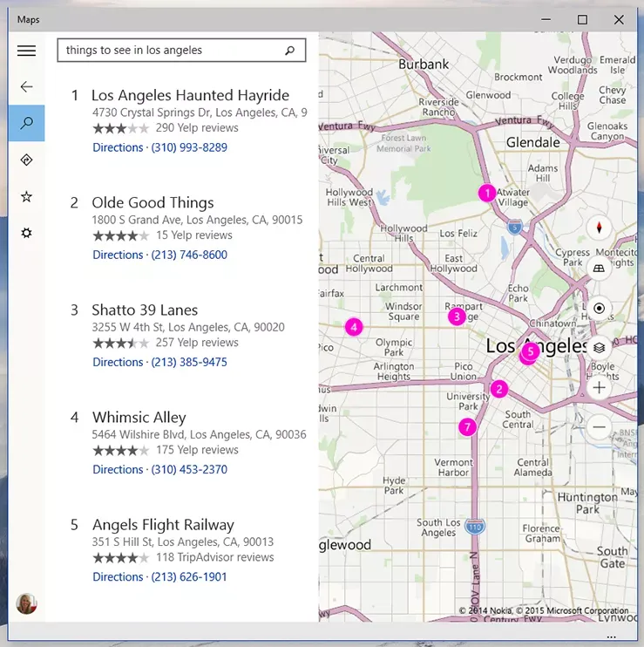The height and width of the screenshot is (647, 644).
Task: Click address 5464 Wilshire Blvd
Action: pyautogui.click(x=199, y=434)
